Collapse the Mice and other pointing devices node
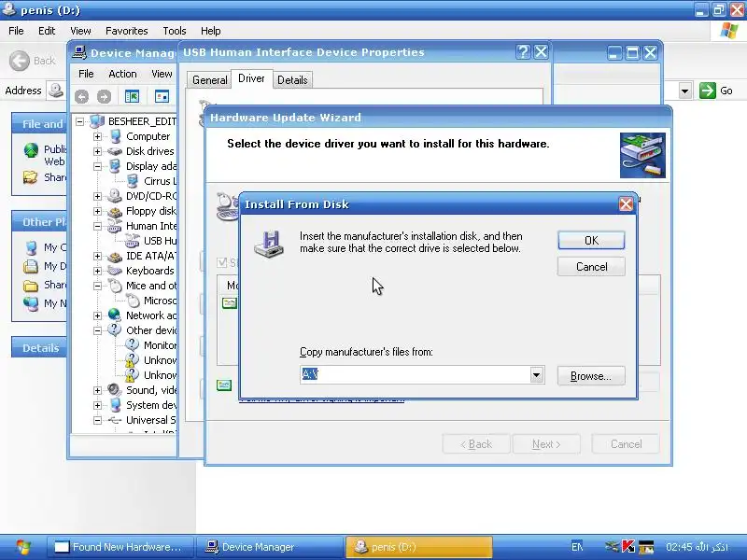Image resolution: width=747 pixels, height=560 pixels. 97,286
